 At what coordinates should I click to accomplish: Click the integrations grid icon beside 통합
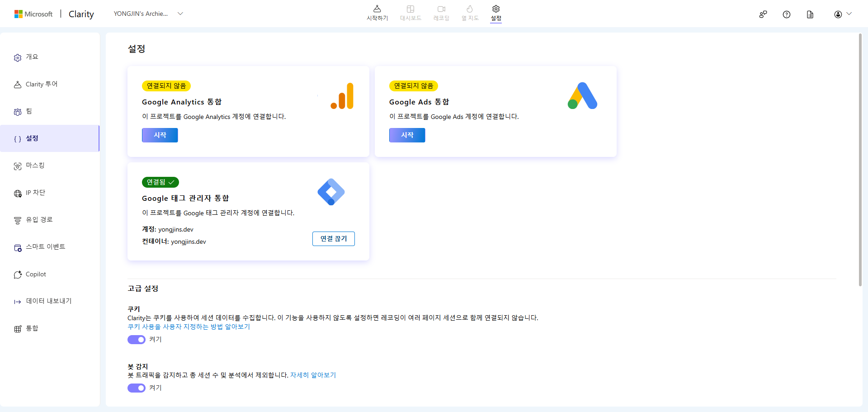[18, 329]
